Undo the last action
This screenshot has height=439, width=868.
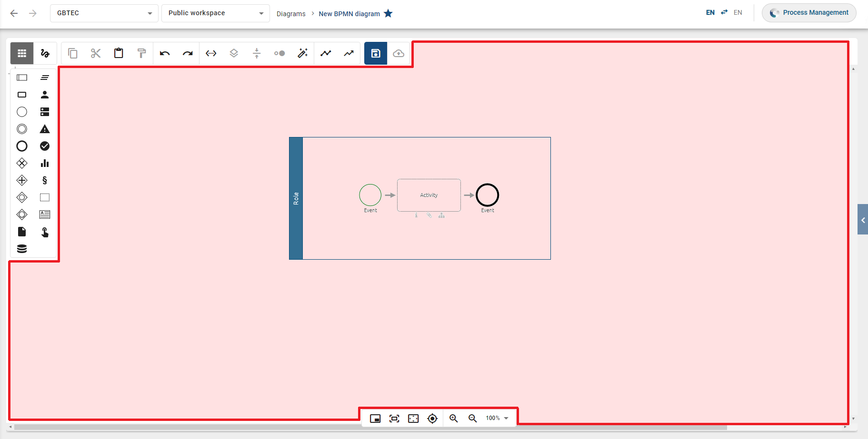[165, 53]
